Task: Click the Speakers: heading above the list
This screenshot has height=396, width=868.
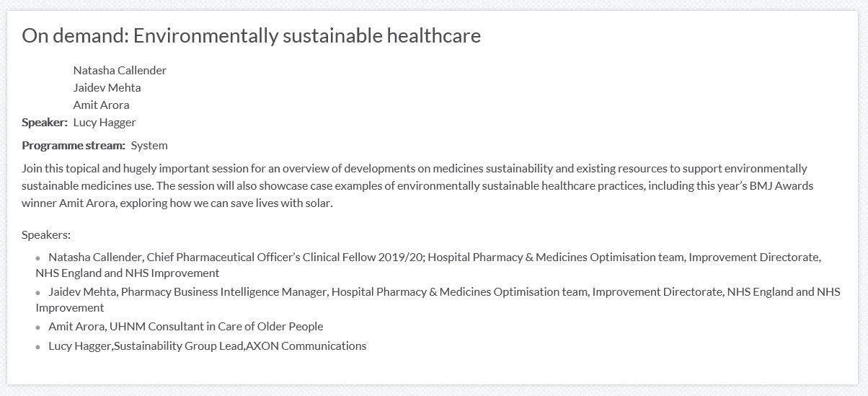Action: [x=46, y=234]
